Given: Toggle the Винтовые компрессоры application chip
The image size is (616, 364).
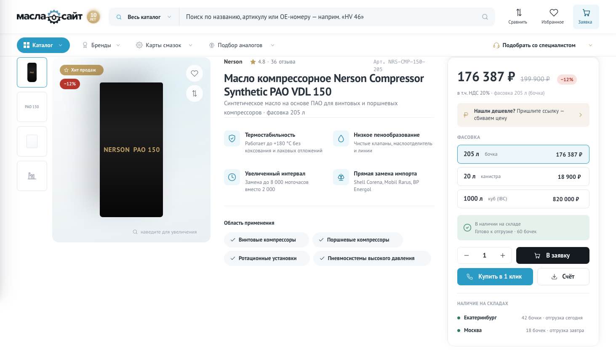Looking at the screenshot, I should pos(267,240).
